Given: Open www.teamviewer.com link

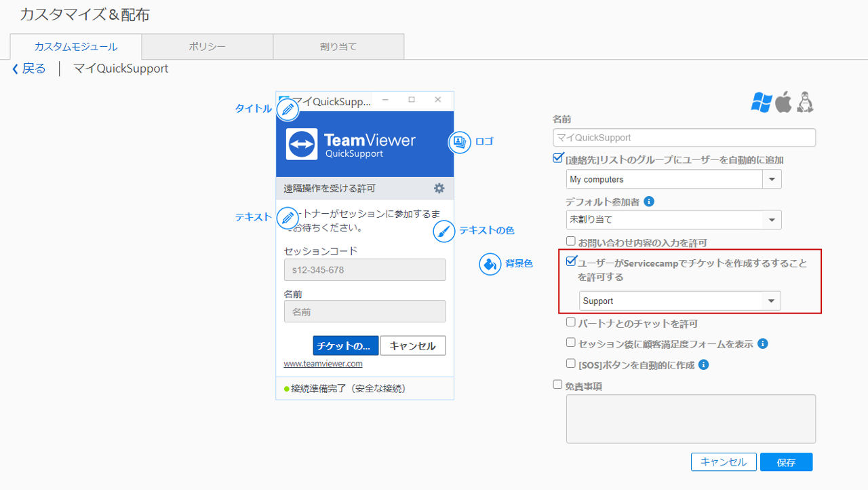Looking at the screenshot, I should (x=323, y=364).
